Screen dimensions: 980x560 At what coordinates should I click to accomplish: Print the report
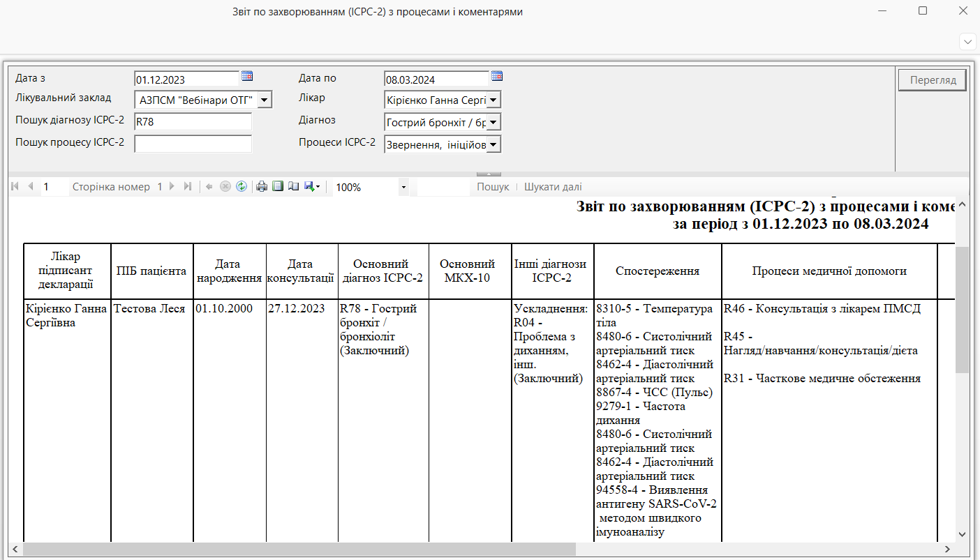[x=262, y=187]
